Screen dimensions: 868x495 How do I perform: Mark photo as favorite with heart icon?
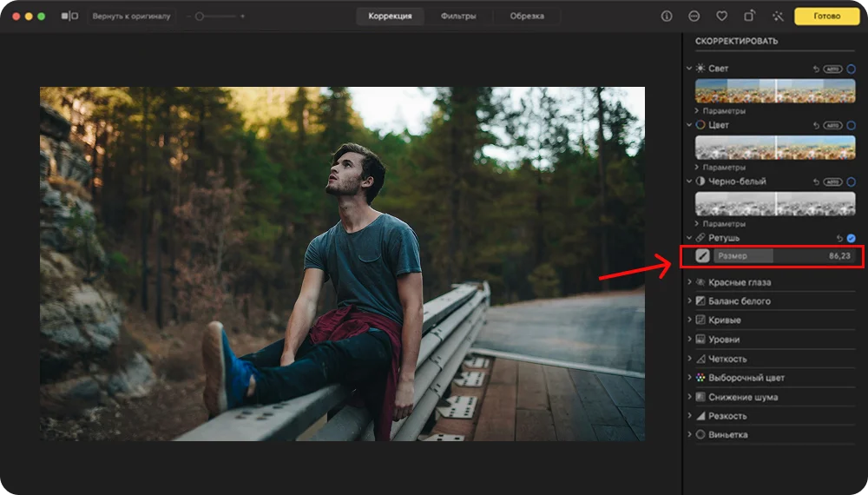click(x=721, y=16)
